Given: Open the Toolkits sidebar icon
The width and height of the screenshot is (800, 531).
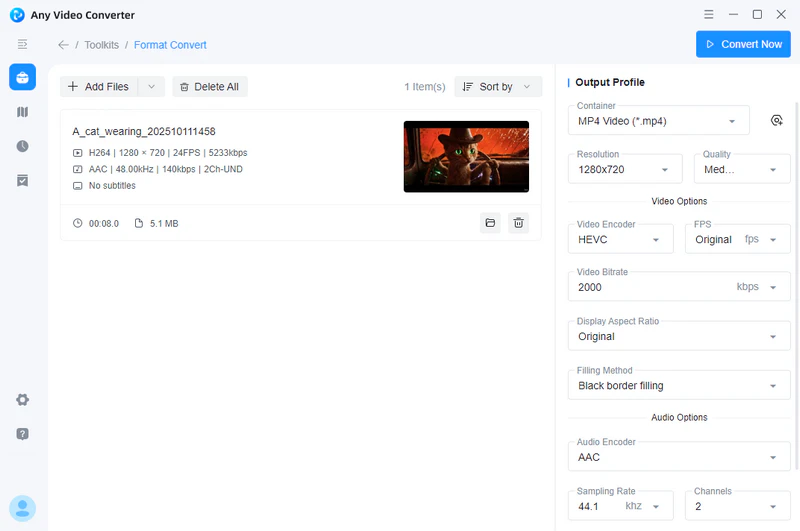Looking at the screenshot, I should [22, 77].
